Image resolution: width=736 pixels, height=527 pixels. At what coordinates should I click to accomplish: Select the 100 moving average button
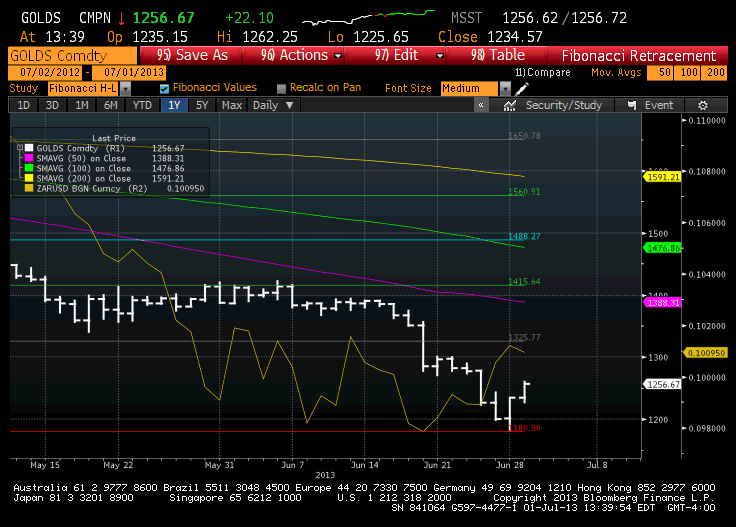click(687, 72)
